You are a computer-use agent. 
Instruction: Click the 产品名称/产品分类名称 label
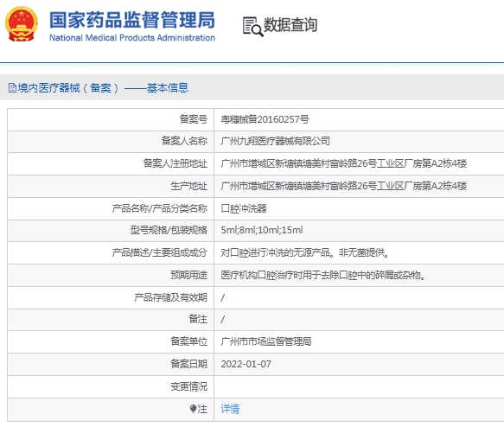(x=159, y=208)
